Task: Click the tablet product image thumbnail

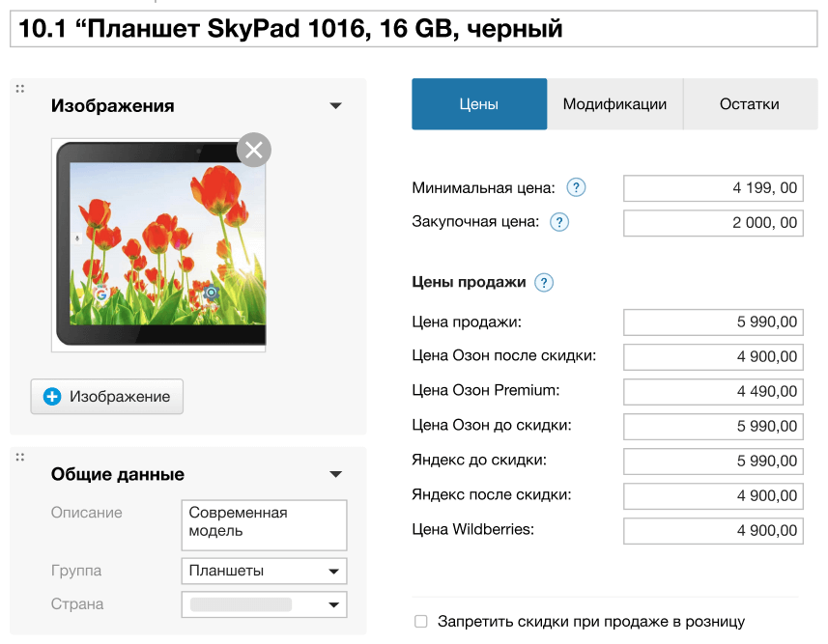Action: pos(158,244)
